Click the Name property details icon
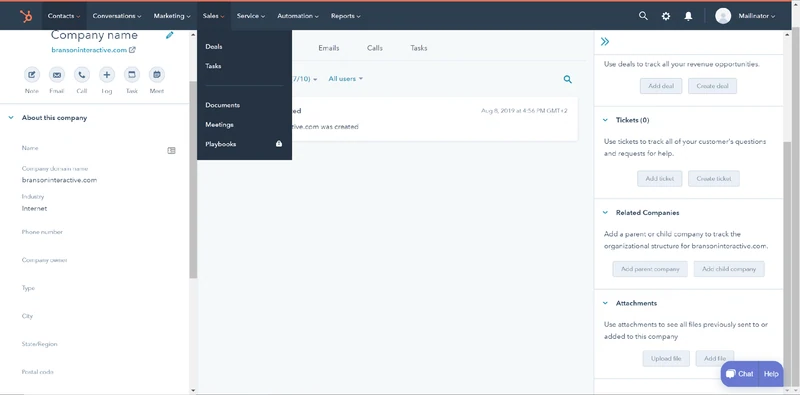This screenshot has height=395, width=800. pyautogui.click(x=171, y=151)
